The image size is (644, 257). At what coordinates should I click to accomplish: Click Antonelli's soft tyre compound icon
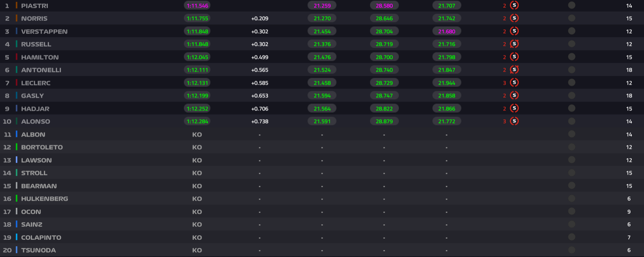(x=514, y=70)
